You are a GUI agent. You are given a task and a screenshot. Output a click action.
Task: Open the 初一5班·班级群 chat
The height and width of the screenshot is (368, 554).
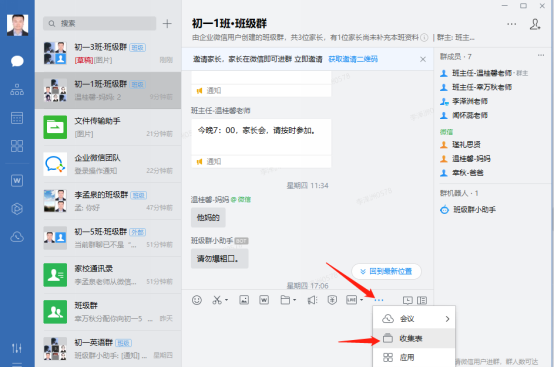click(x=108, y=238)
